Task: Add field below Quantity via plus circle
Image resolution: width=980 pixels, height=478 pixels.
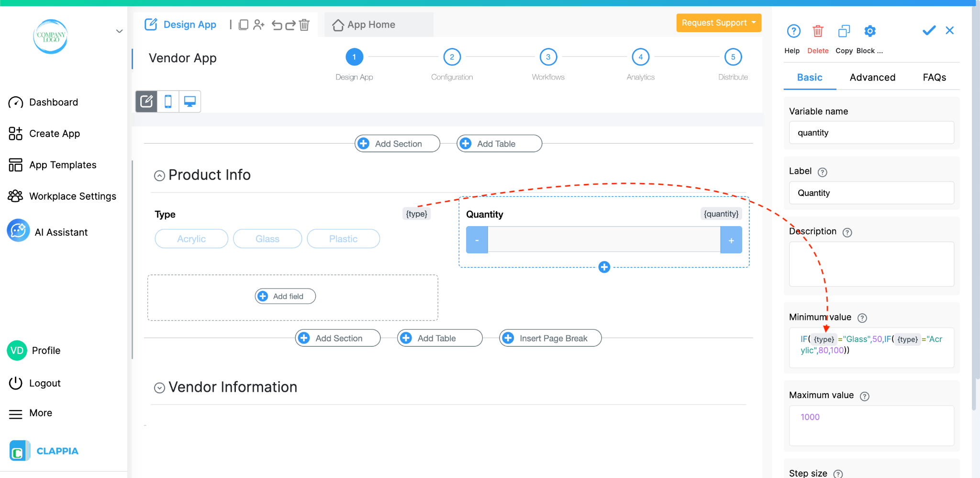Action: tap(604, 267)
